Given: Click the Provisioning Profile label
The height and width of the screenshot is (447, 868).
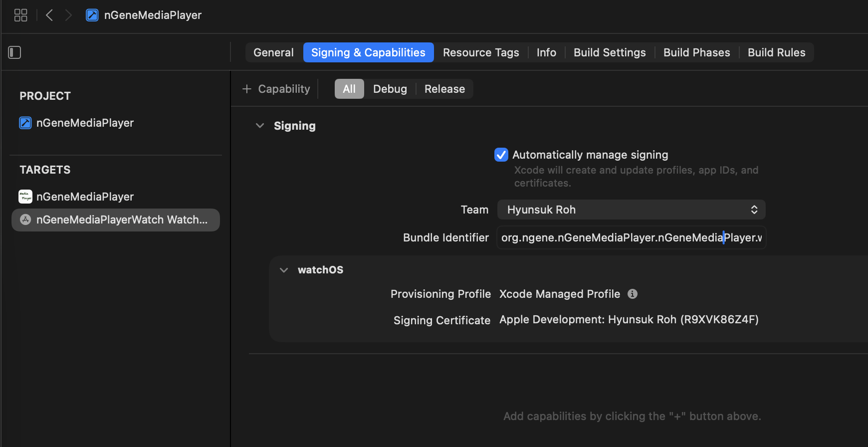Looking at the screenshot, I should 440,294.
